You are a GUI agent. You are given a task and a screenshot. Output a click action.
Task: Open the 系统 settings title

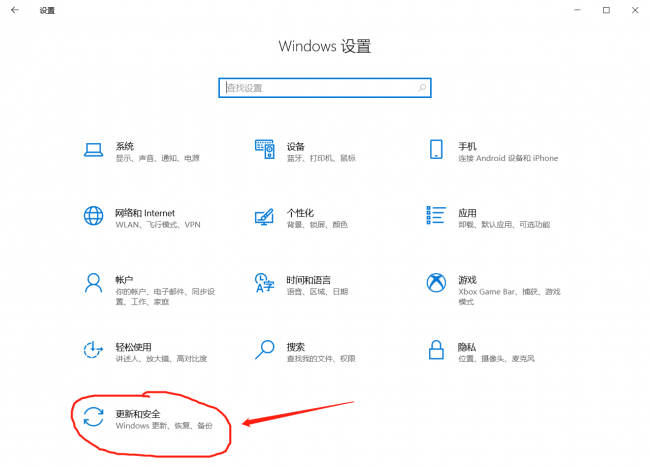pyautogui.click(x=125, y=146)
